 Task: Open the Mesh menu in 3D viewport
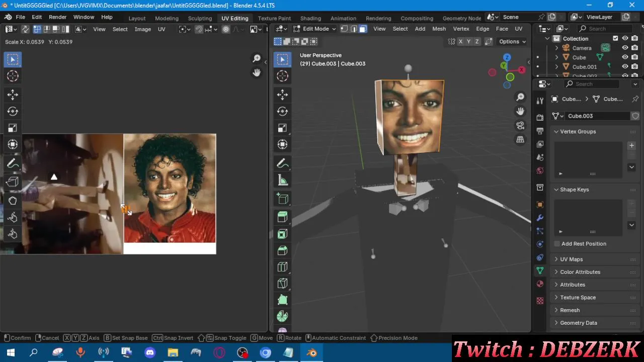[x=439, y=29]
